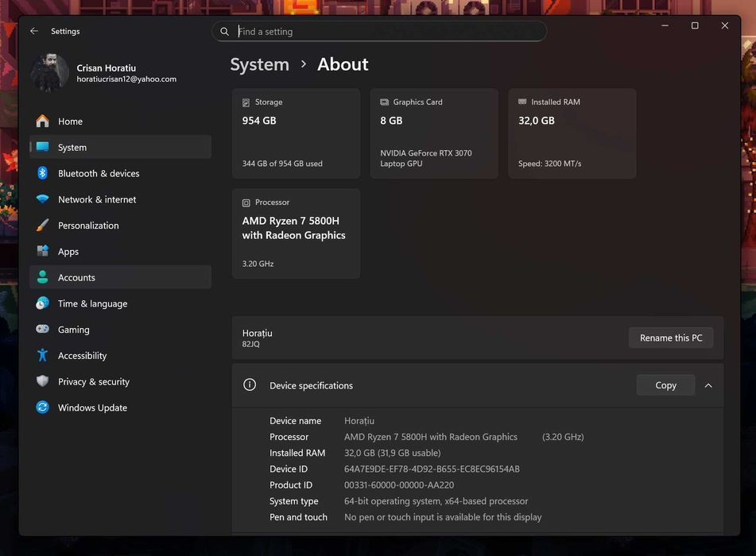Viewport: 756px width, 556px height.
Task: Go to Gaming settings
Action: (x=121, y=329)
